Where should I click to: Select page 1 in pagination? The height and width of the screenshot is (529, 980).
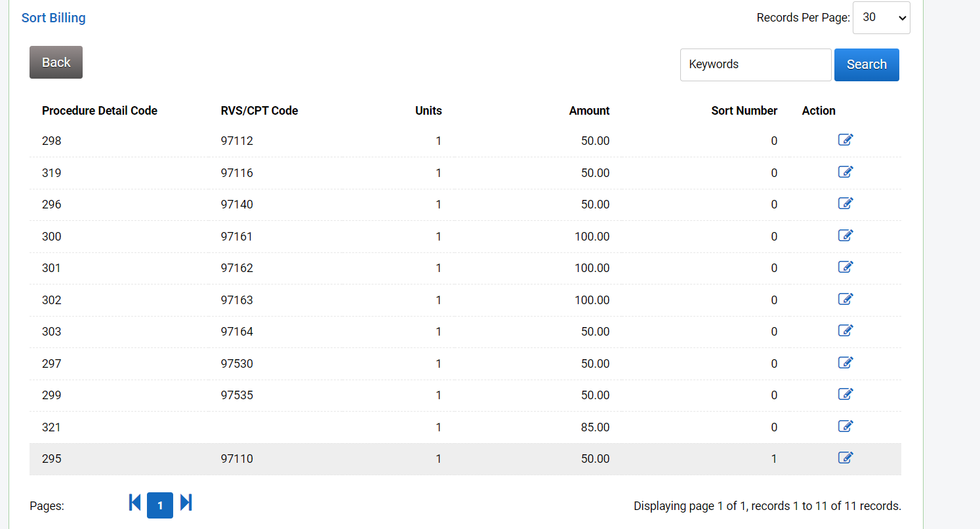click(160, 505)
